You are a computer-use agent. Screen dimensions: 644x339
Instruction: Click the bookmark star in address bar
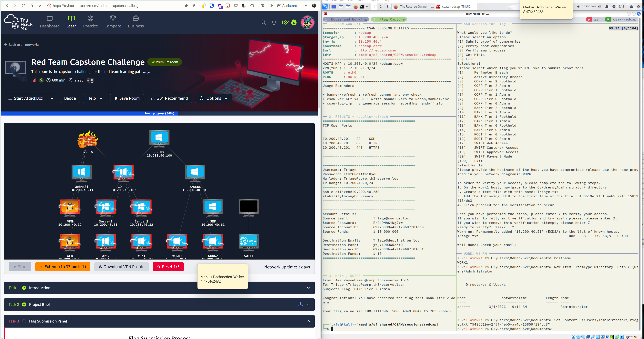[186, 6]
